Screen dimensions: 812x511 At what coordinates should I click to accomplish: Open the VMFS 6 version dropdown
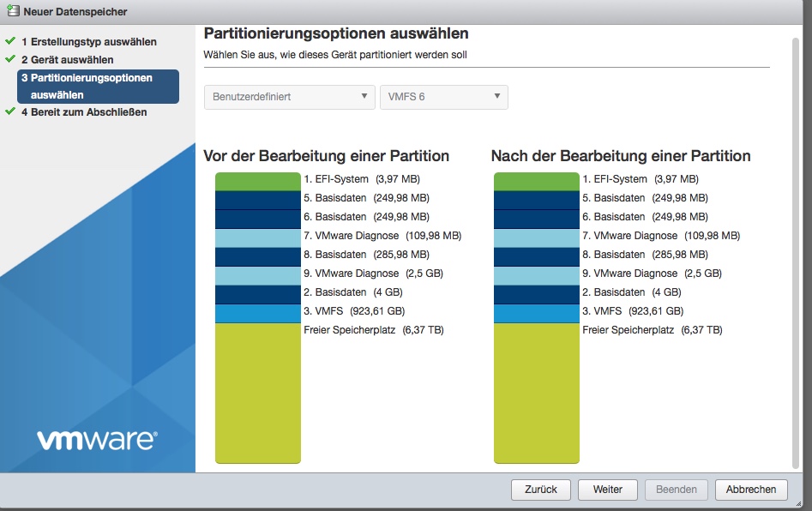(x=443, y=97)
